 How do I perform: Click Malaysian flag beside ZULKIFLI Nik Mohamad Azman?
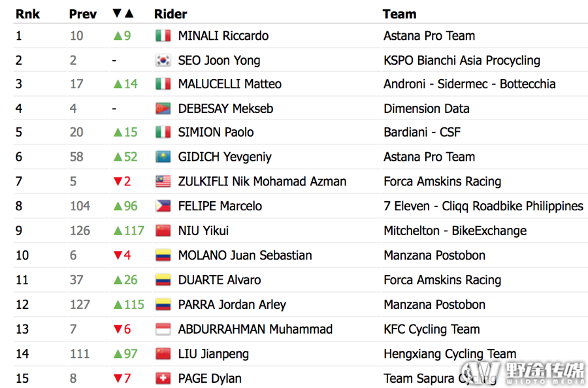(163, 182)
